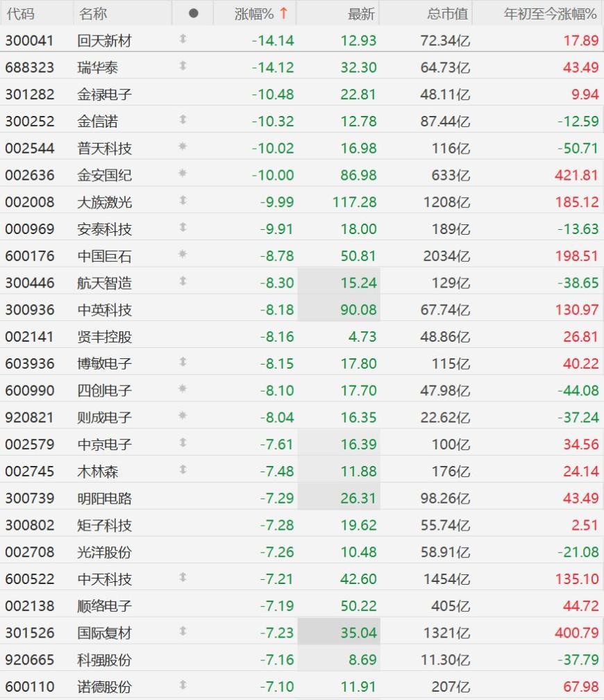Select stock code 300041
Image resolution: width=604 pixels, height=700 pixels.
coord(29,40)
